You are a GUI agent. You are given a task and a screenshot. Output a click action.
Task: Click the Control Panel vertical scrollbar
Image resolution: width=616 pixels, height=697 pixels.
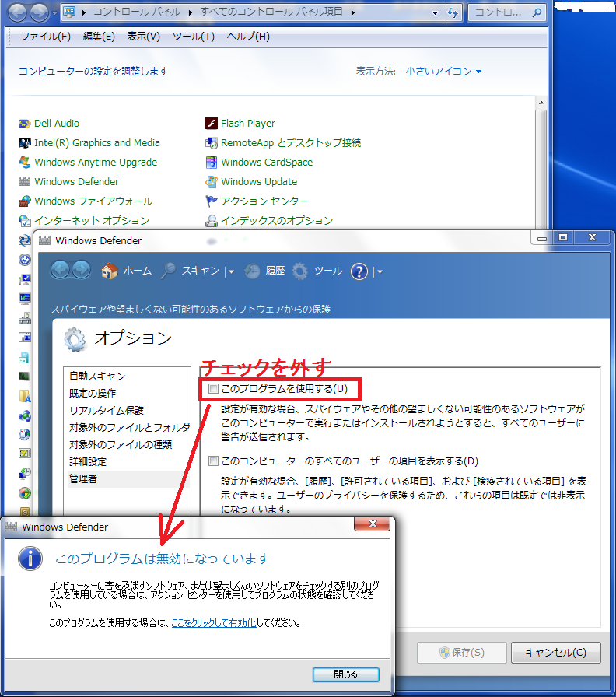[541, 169]
